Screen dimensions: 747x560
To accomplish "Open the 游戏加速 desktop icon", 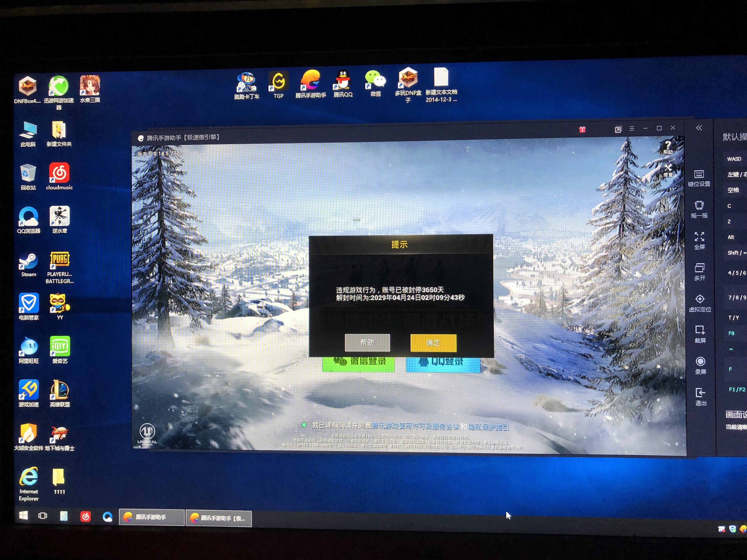I will click(x=29, y=393).
